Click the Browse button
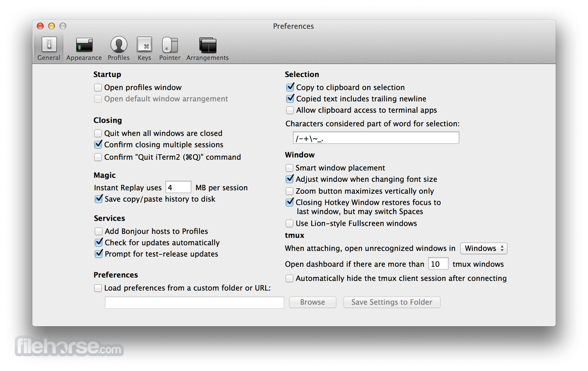The height and width of the screenshot is (371, 588). (x=313, y=302)
